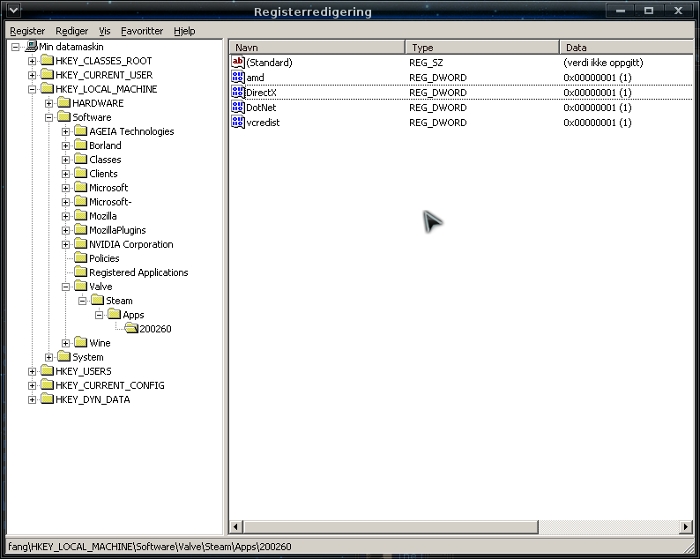Viewport: 700px width, 559px height.
Task: Collapse the Valve key
Action: click(66, 287)
